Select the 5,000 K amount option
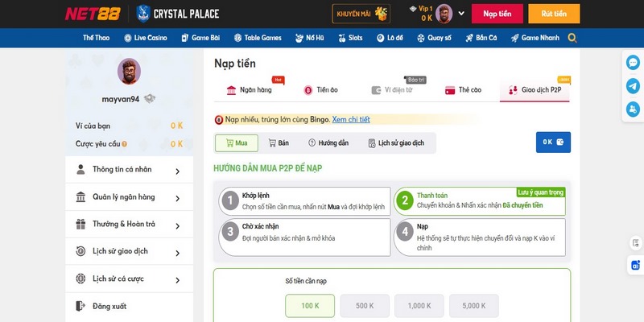The height and width of the screenshot is (322, 644). pos(474,306)
